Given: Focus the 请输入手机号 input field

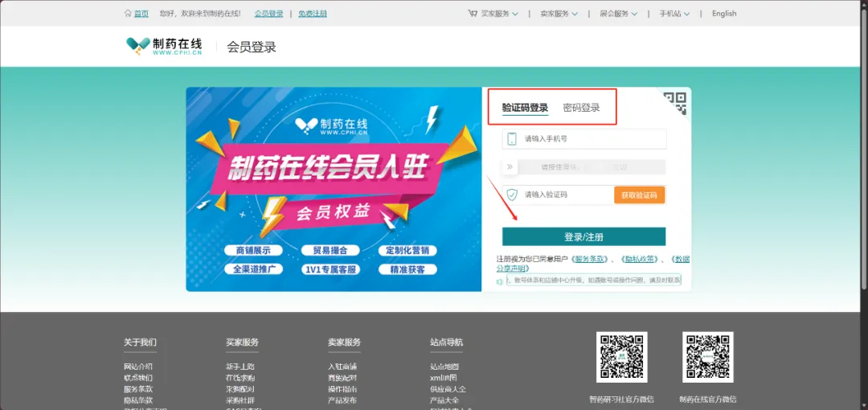Looking at the screenshot, I should pyautogui.click(x=584, y=139).
